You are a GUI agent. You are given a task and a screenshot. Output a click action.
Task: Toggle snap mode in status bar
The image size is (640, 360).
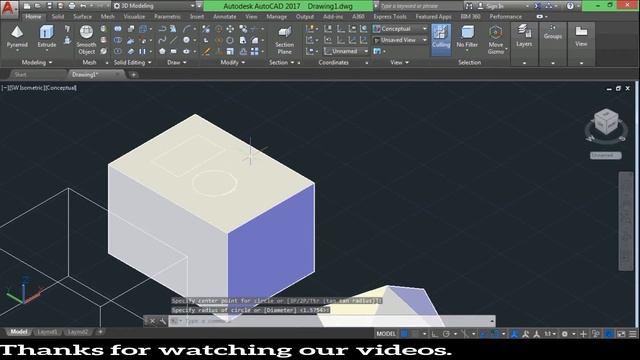click(x=415, y=334)
